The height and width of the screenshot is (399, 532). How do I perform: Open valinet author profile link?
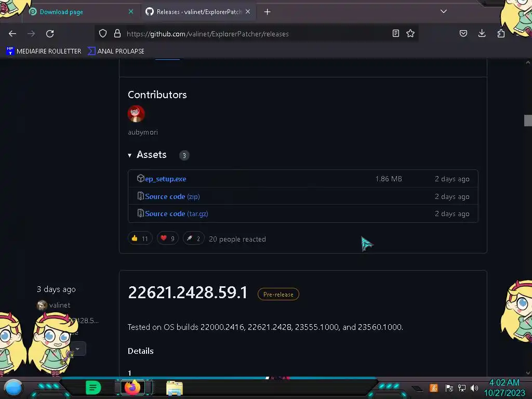click(x=60, y=305)
